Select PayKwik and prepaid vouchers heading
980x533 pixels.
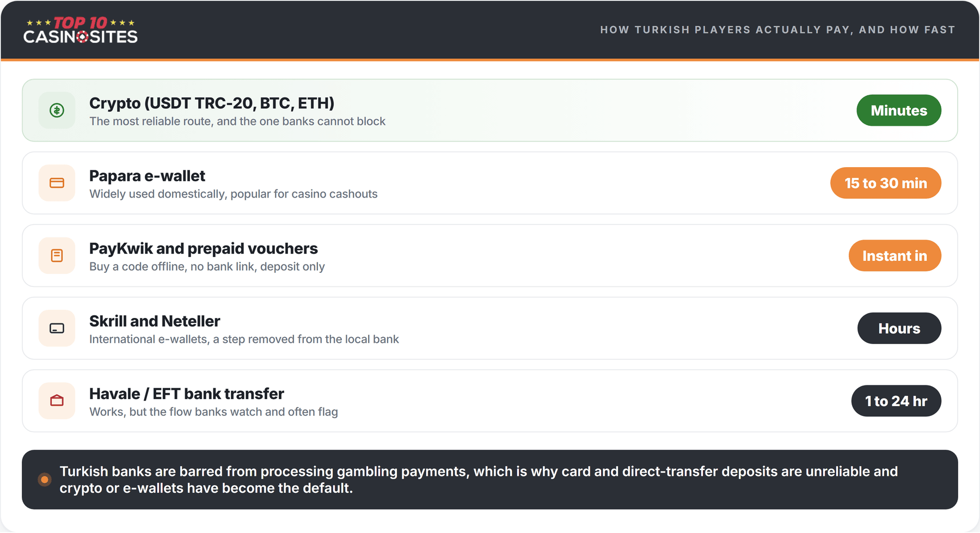click(x=204, y=248)
